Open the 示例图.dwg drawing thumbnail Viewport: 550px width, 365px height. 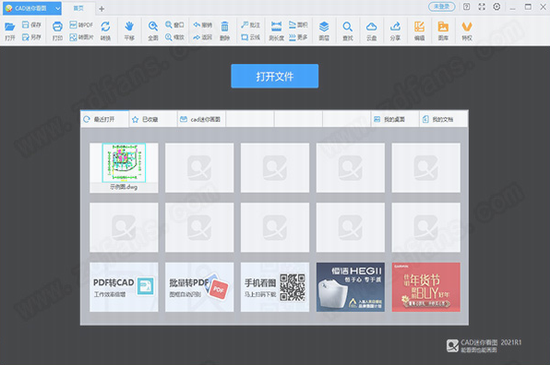[x=124, y=168]
